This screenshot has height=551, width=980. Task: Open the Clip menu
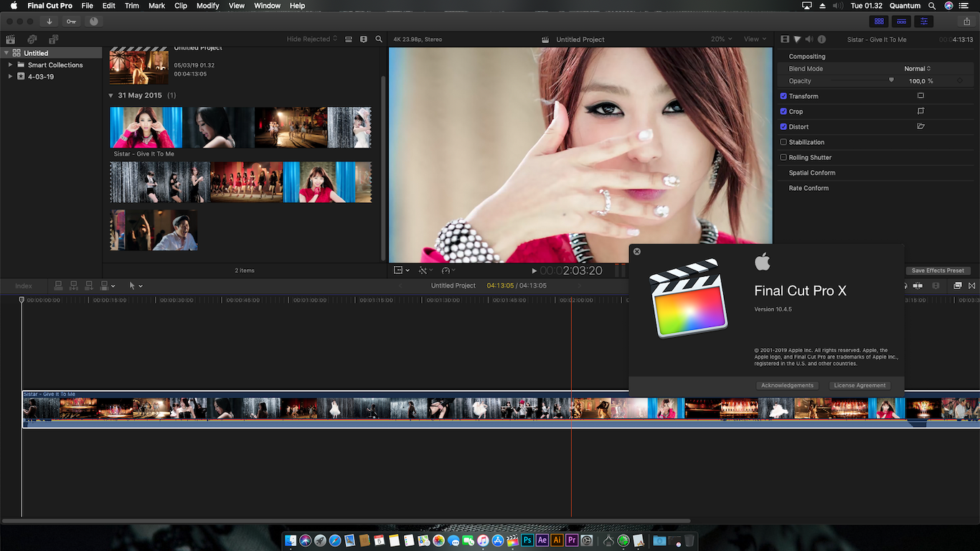point(181,6)
